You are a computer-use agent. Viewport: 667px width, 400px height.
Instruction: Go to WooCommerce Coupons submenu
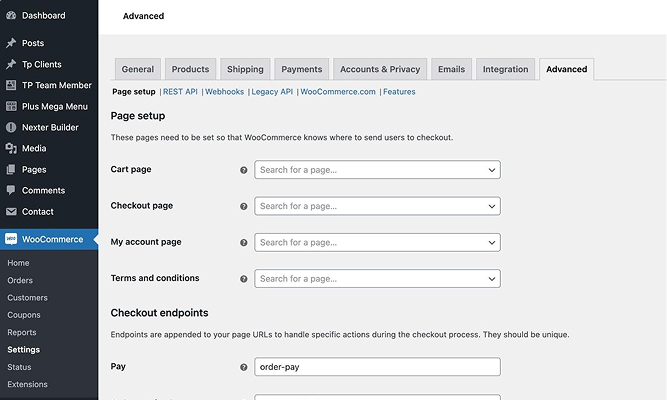(x=24, y=315)
